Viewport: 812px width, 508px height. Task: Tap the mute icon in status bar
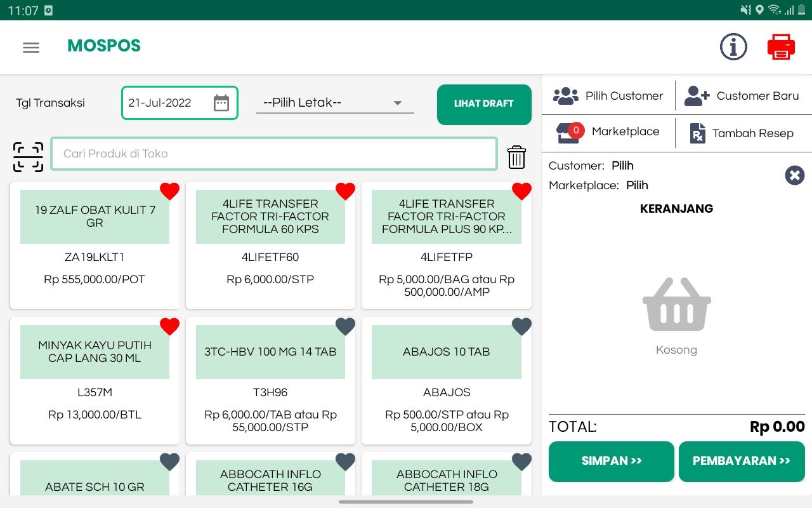pos(746,10)
